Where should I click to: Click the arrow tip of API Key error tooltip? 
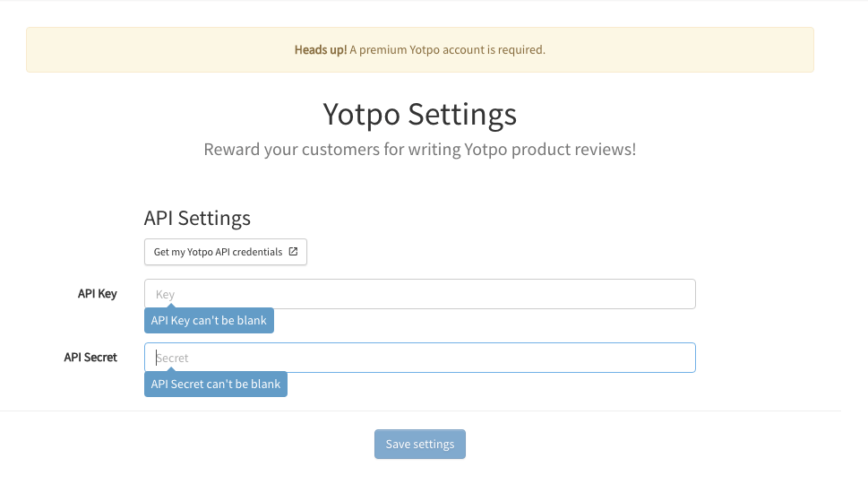(164, 308)
